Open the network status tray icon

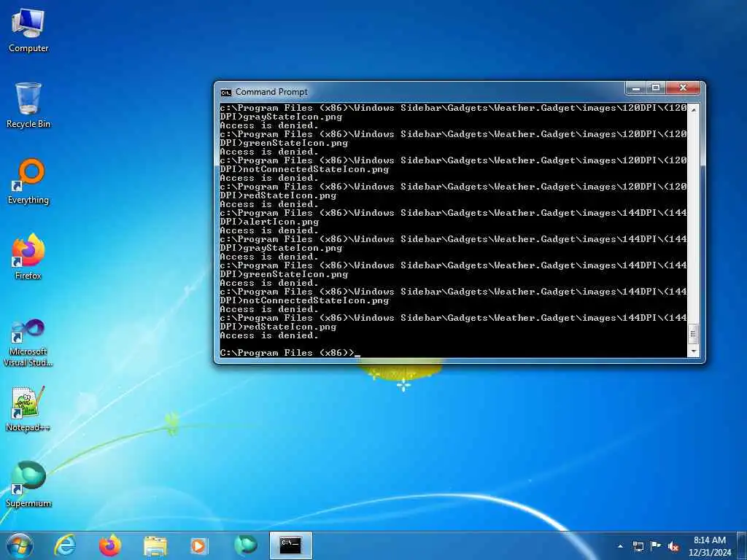tap(638, 546)
